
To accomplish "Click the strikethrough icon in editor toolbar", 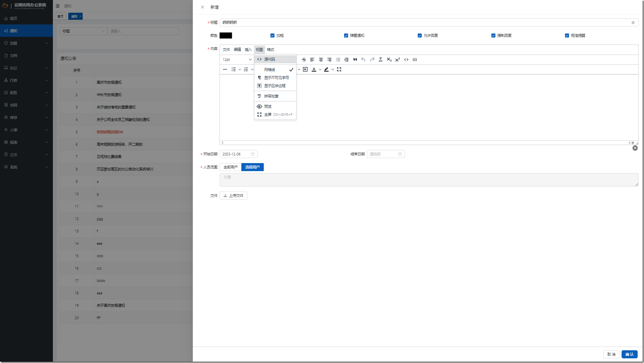I will [x=304, y=60].
